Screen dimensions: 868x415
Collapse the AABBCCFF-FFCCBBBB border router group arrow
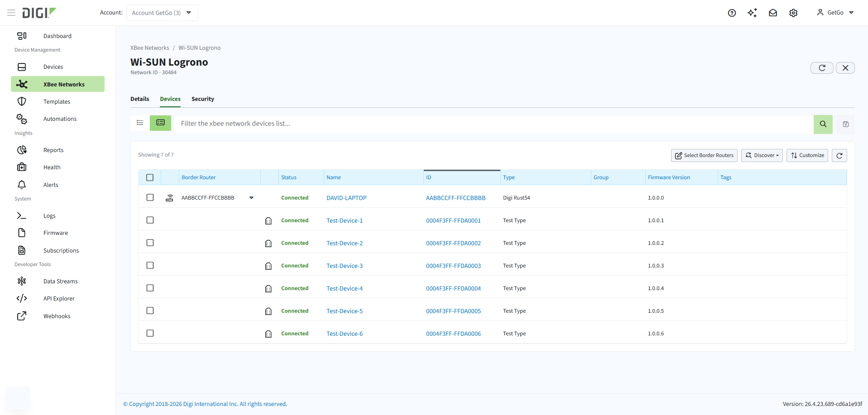[x=251, y=198]
